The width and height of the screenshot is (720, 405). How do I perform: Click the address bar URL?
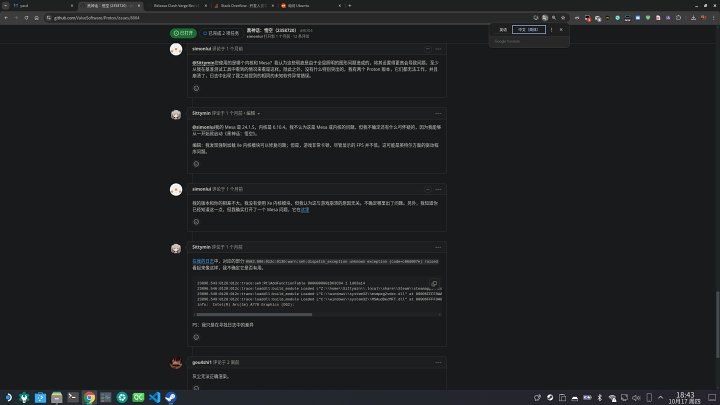[96, 18]
